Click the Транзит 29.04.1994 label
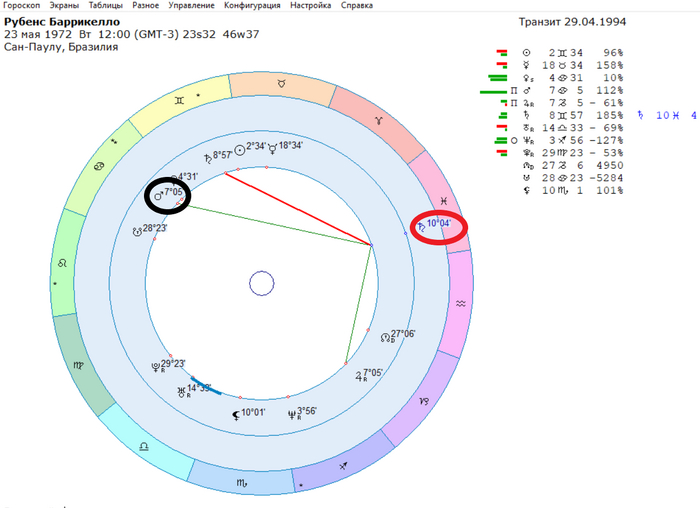 pos(572,22)
